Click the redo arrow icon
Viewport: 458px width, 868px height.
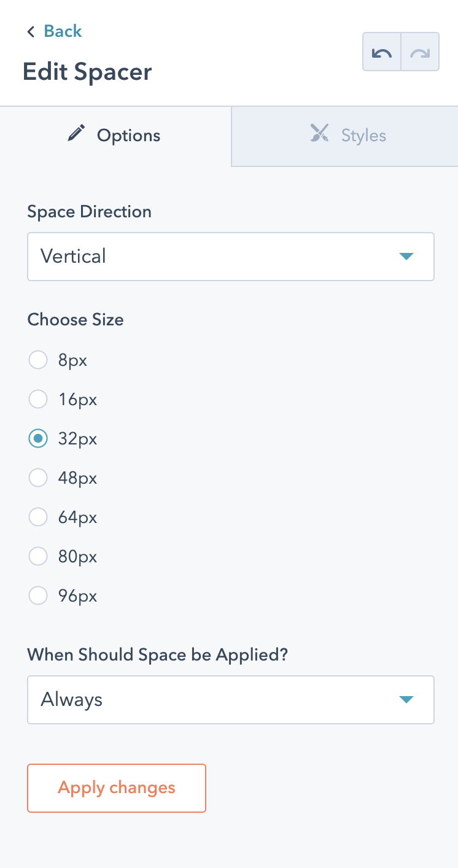pyautogui.click(x=420, y=52)
